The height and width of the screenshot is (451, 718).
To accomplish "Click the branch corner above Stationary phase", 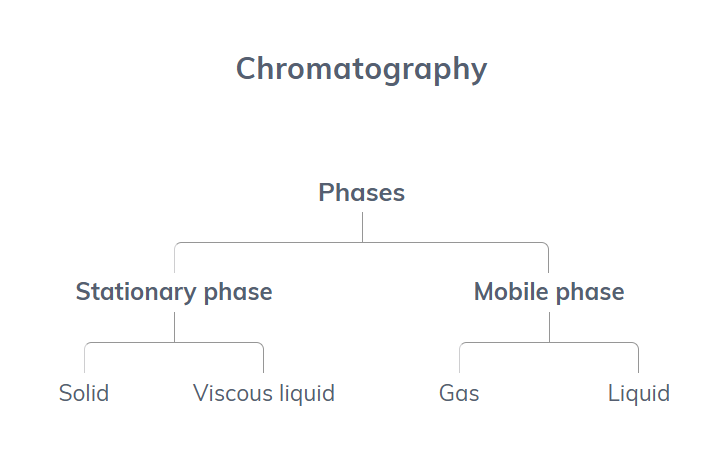I will tap(176, 245).
